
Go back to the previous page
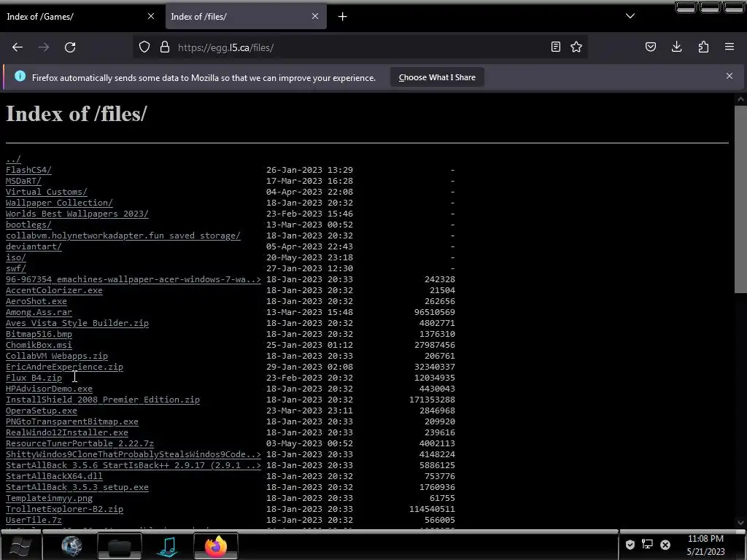pyautogui.click(x=18, y=47)
